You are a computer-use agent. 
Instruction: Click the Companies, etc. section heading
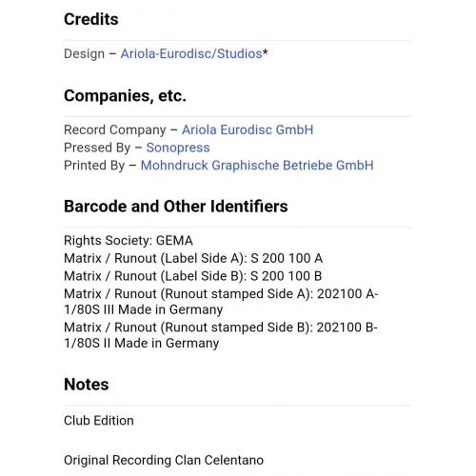click(x=125, y=96)
